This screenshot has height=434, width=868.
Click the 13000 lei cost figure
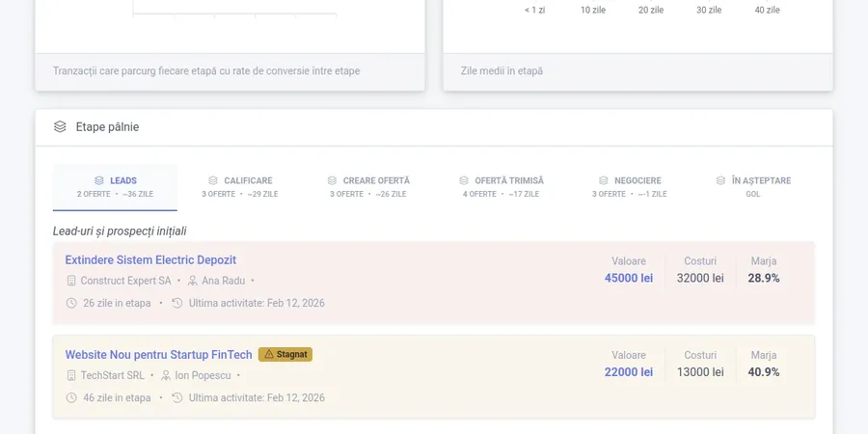tap(700, 372)
